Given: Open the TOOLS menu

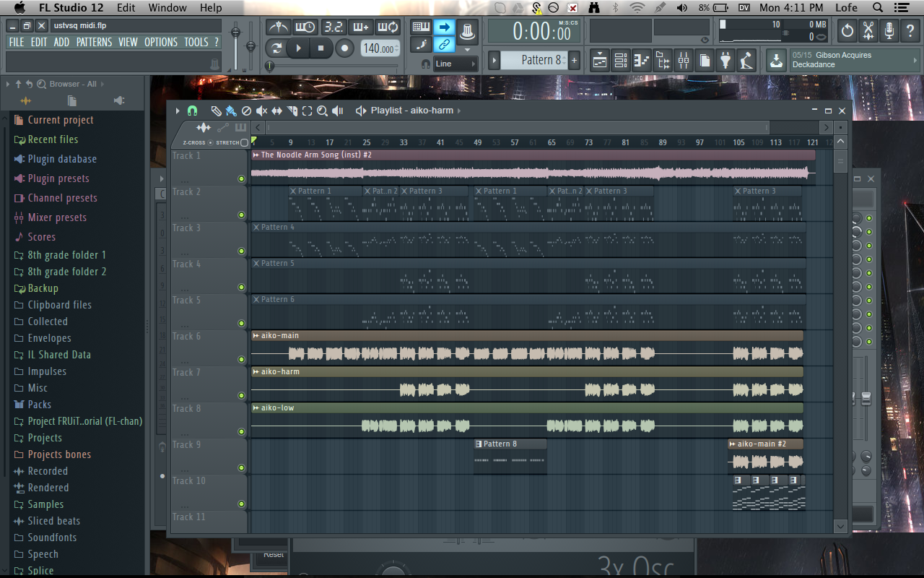Looking at the screenshot, I should click(x=196, y=42).
